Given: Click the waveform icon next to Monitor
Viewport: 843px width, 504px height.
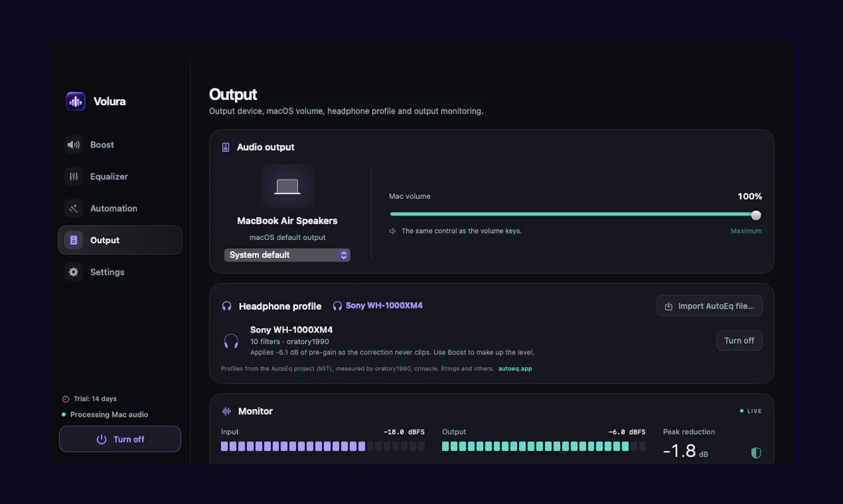Looking at the screenshot, I should point(227,411).
